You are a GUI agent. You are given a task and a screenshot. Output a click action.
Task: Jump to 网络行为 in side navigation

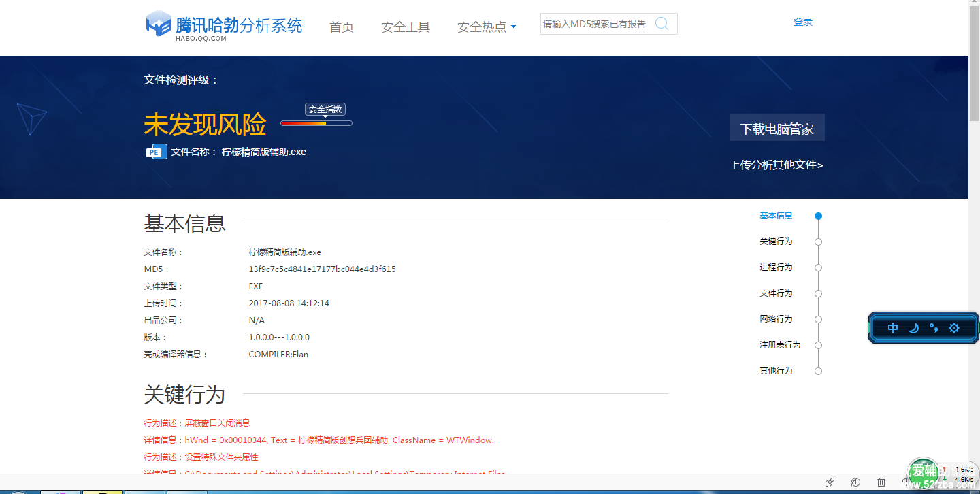(777, 319)
